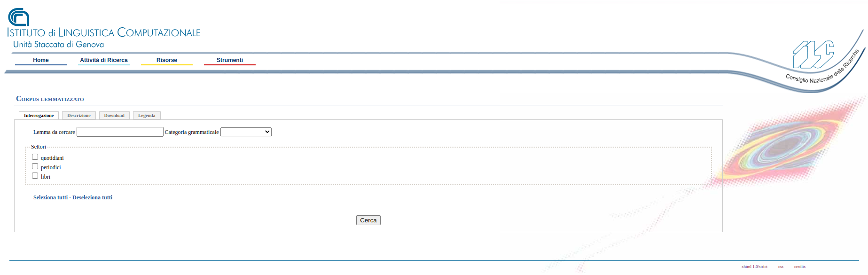Open the Strumenti menu
The height and width of the screenshot is (275, 868).
[230, 60]
